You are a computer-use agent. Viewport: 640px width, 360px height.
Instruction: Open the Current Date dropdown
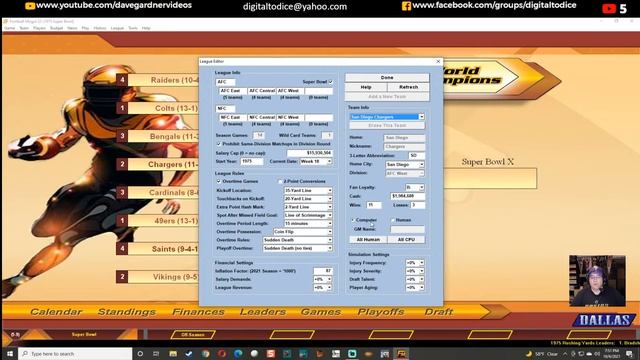(x=329, y=162)
